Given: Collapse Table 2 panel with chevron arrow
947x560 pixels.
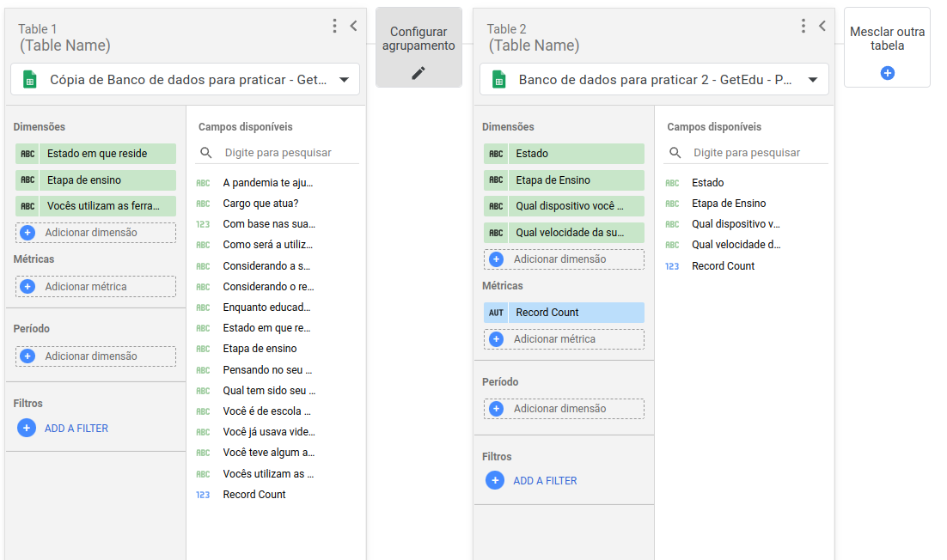Looking at the screenshot, I should (x=822, y=26).
